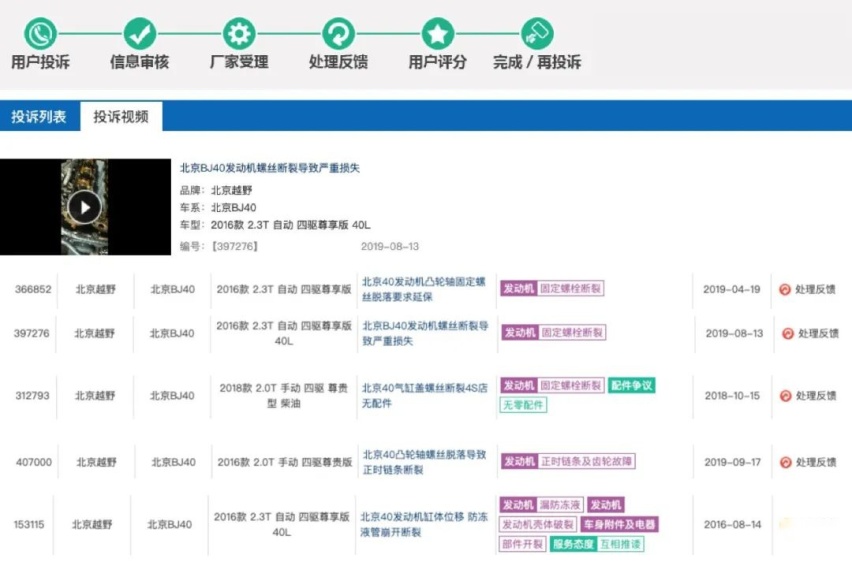Click the status icon in row 366852
852x577 pixels.
pyautogui.click(x=785, y=290)
